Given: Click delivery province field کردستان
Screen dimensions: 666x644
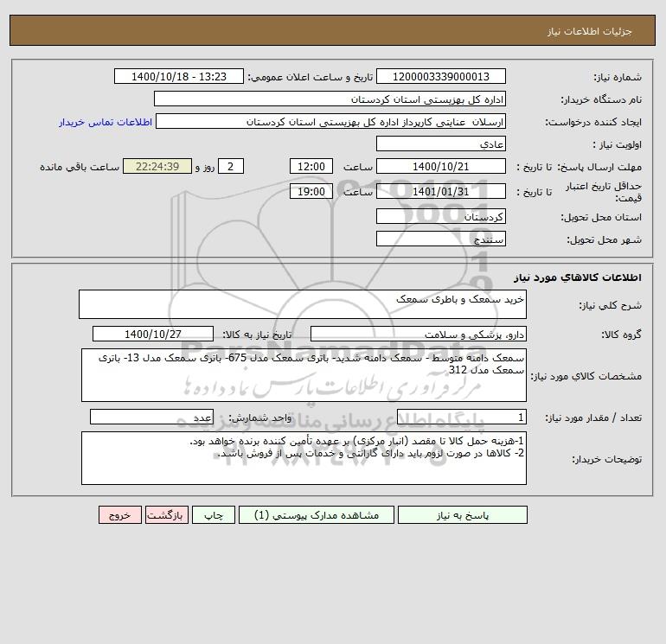Looking at the screenshot, I should 441,216.
